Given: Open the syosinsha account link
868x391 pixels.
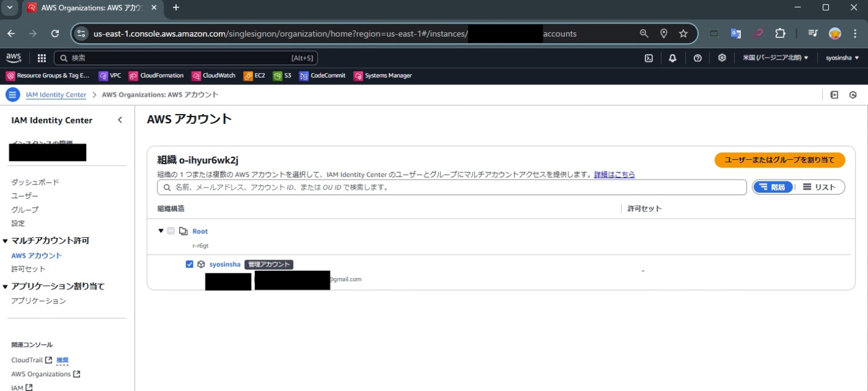Looking at the screenshot, I should [x=224, y=264].
